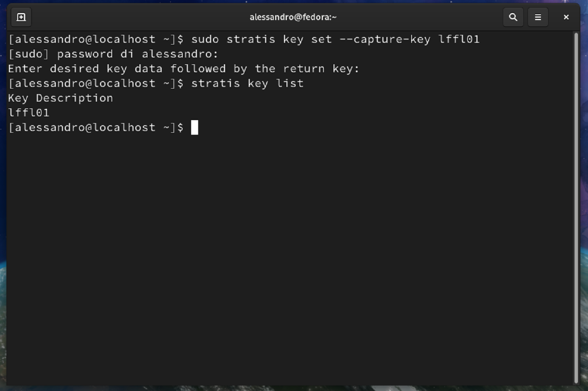Open a new terminal tab

(21, 17)
